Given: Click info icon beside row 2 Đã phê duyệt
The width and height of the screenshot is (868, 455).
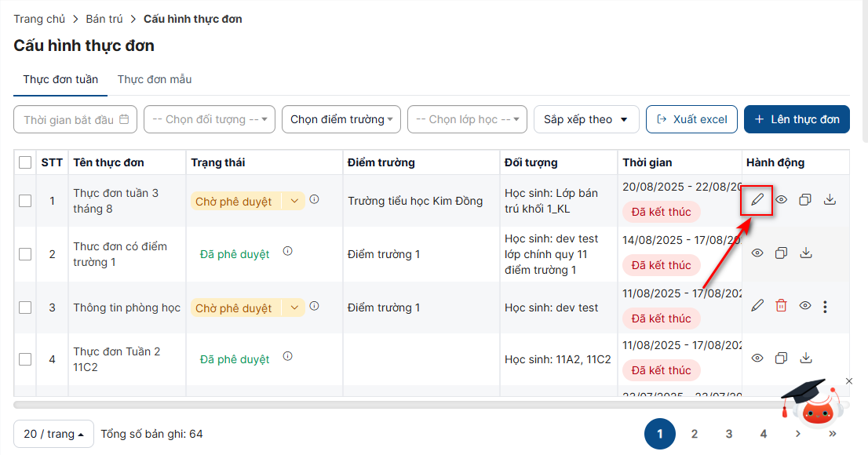Looking at the screenshot, I should click(287, 252).
